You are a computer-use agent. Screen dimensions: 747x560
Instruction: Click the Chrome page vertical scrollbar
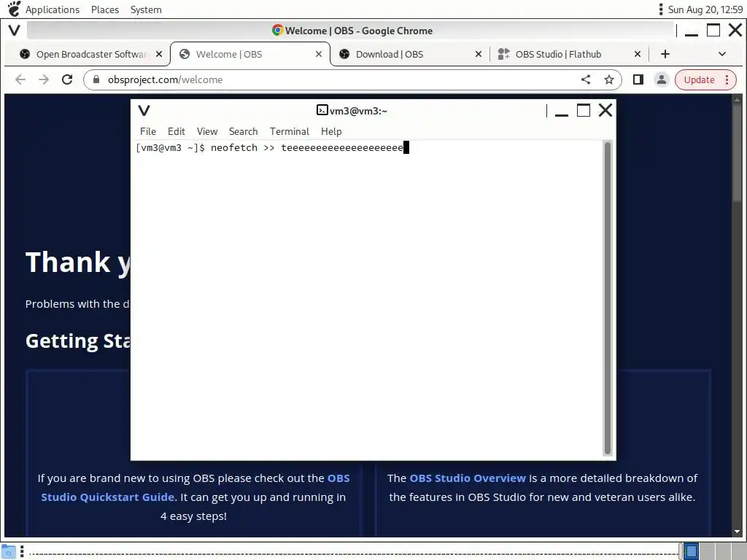click(737, 153)
